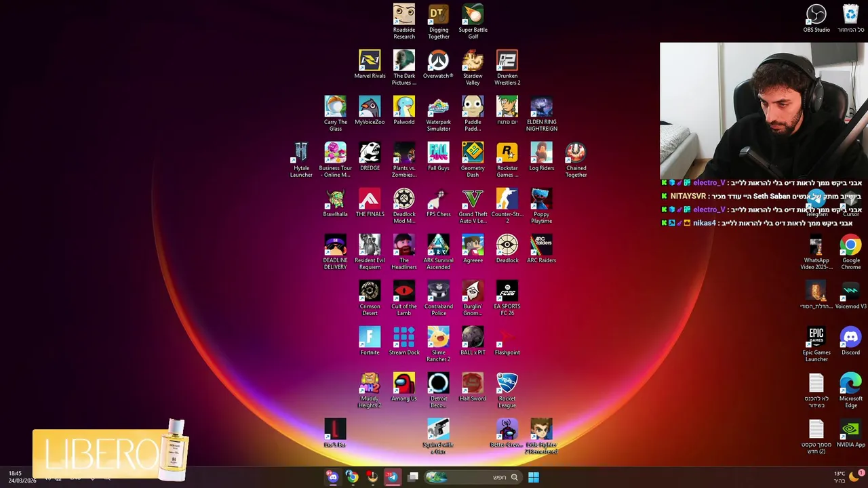The width and height of the screenshot is (868, 488).
Task: Open Rocket League shortcut
Action: pos(507,390)
